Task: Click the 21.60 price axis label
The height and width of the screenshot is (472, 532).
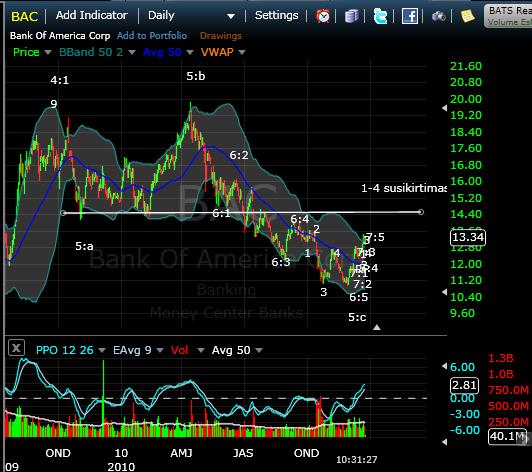Action: 466,66
